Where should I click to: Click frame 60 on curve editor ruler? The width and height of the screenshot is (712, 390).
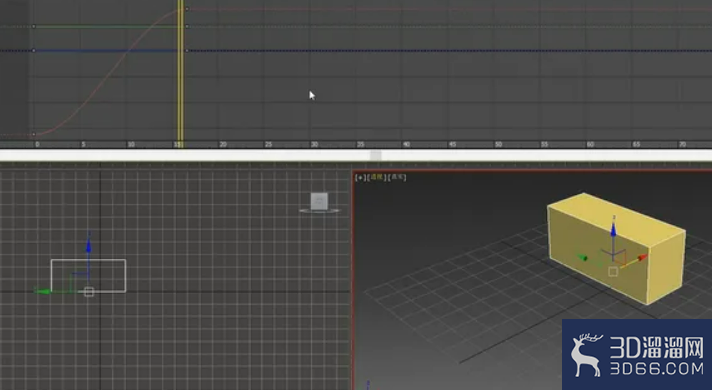coord(590,144)
